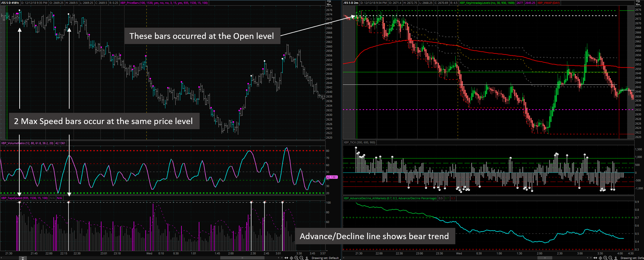Collapse time axis button at left chart bottom

(23, 258)
